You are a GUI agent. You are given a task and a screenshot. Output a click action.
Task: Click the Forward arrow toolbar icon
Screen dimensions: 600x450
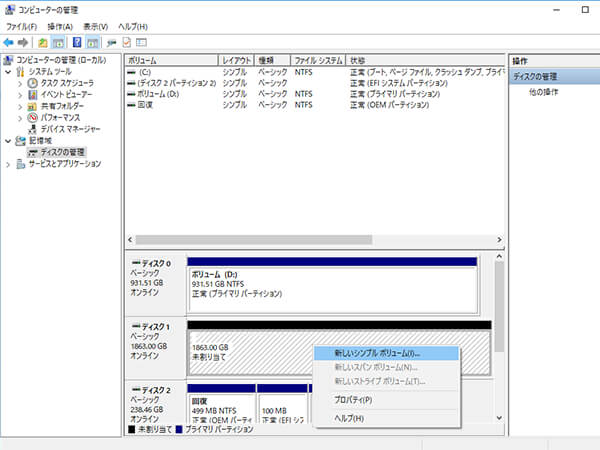pos(22,43)
